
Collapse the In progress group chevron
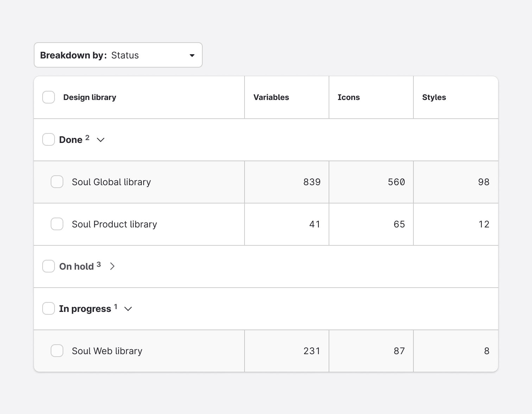pos(128,309)
